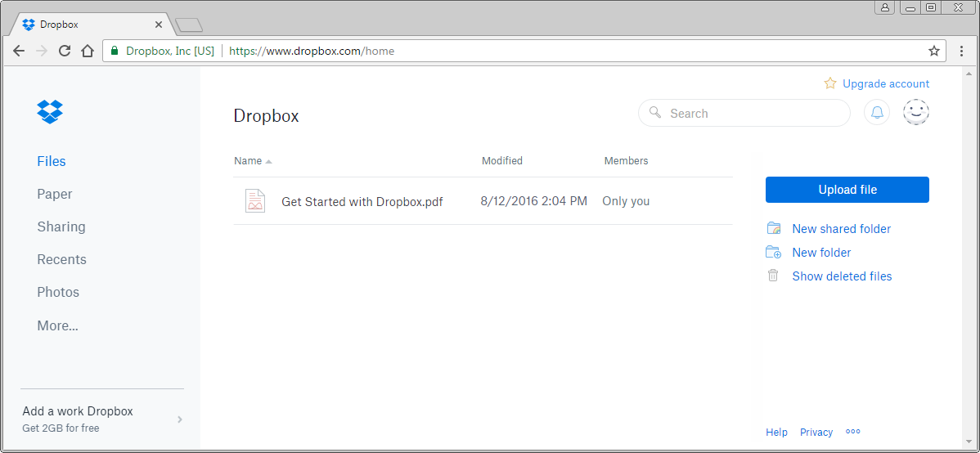Open Get Started with Dropbox.pdf
Image resolution: width=980 pixels, height=453 pixels.
click(x=362, y=202)
